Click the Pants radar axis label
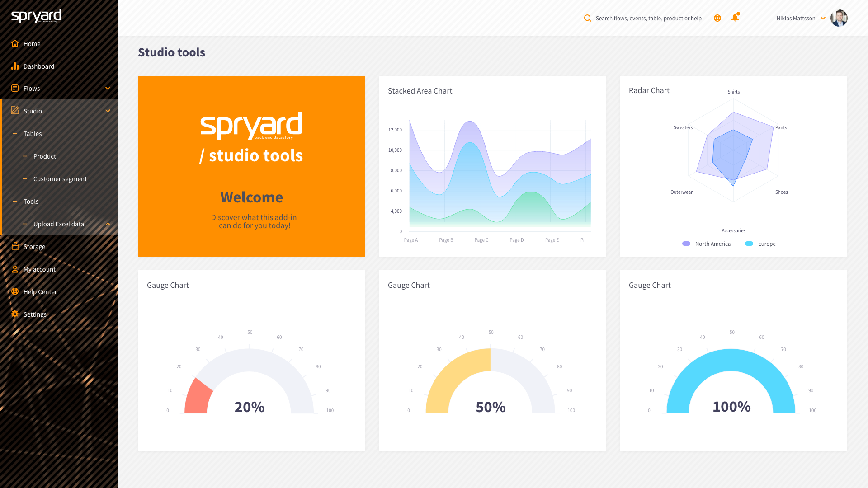This screenshot has height=488, width=868. tap(781, 127)
